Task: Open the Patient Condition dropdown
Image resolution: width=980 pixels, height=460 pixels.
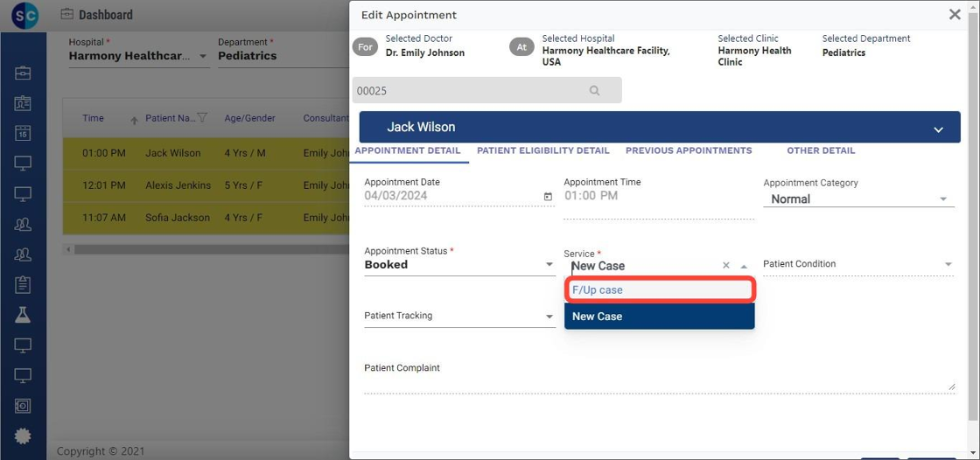Action: [x=858, y=264]
